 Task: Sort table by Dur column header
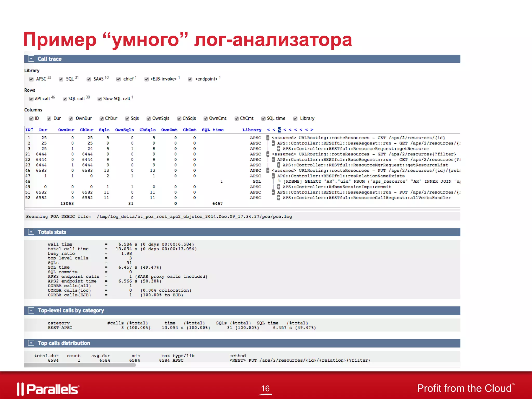pos(43,130)
